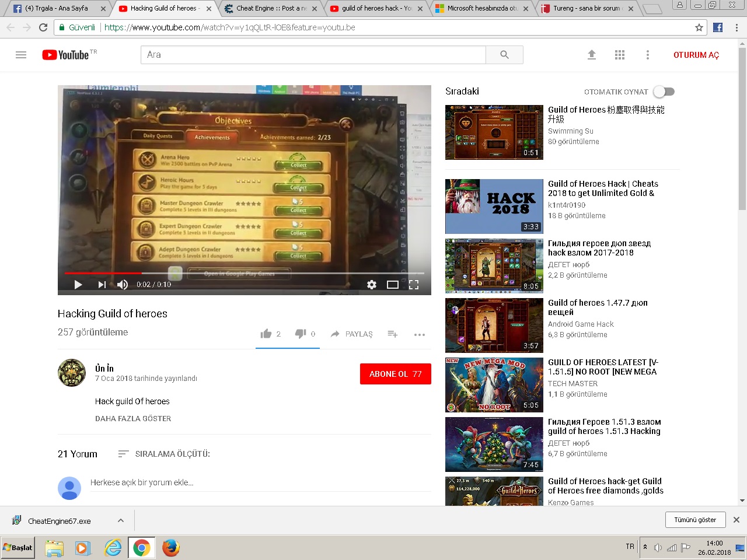Click the Ün İn channel avatar
The width and height of the screenshot is (747, 560).
(72, 373)
